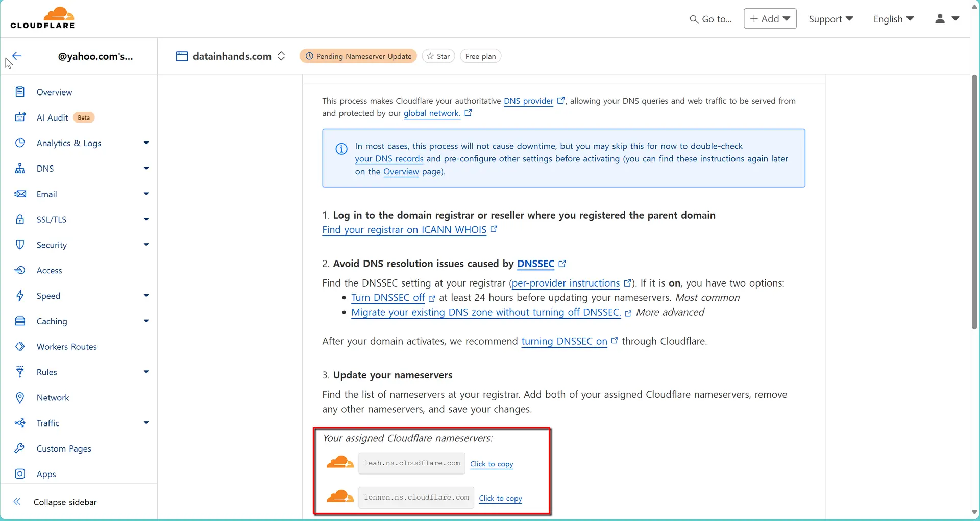Select DNS in the sidebar
The image size is (980, 521).
pos(45,168)
